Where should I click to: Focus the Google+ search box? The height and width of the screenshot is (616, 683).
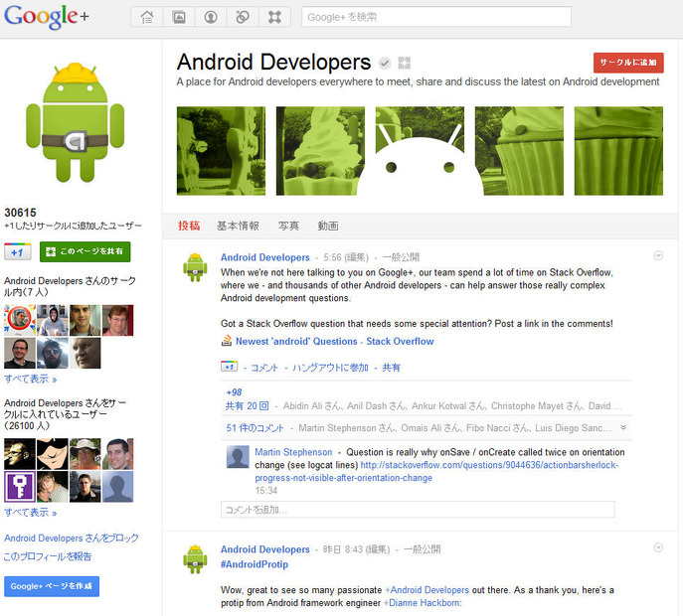tap(436, 17)
